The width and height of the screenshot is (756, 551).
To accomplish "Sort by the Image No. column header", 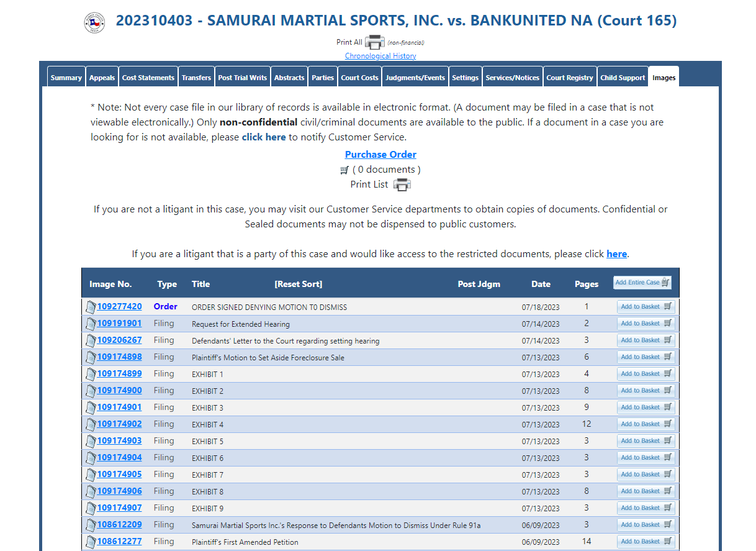I will pos(110,284).
